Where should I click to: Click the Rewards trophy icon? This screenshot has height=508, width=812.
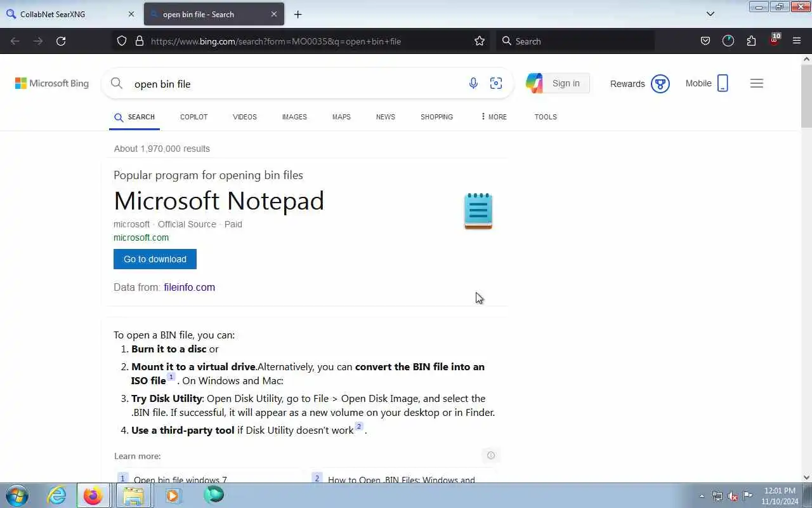(x=660, y=83)
